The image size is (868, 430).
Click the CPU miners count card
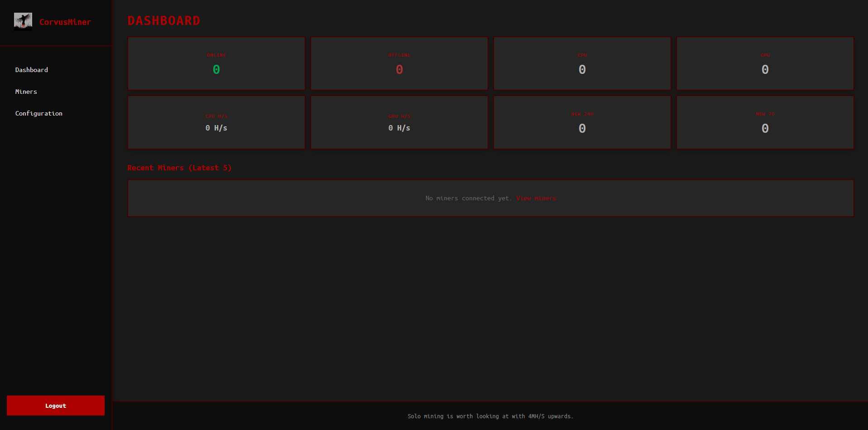click(x=582, y=63)
